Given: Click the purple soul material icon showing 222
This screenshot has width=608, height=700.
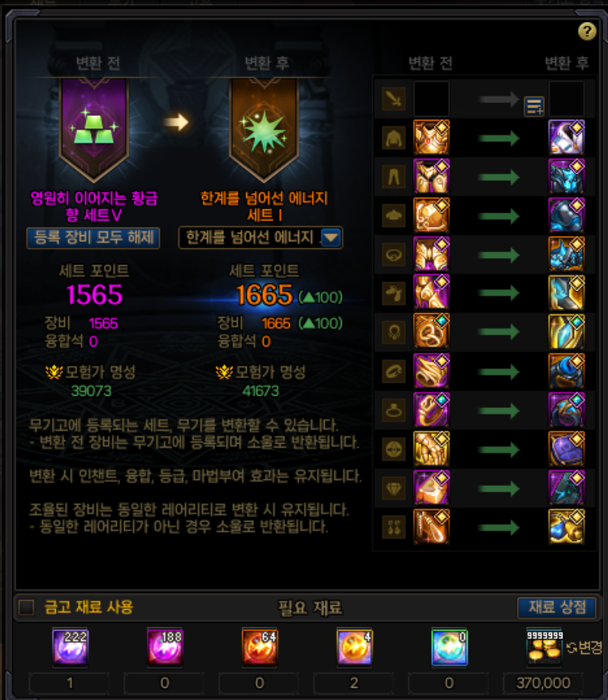Looking at the screenshot, I should click(70, 646).
